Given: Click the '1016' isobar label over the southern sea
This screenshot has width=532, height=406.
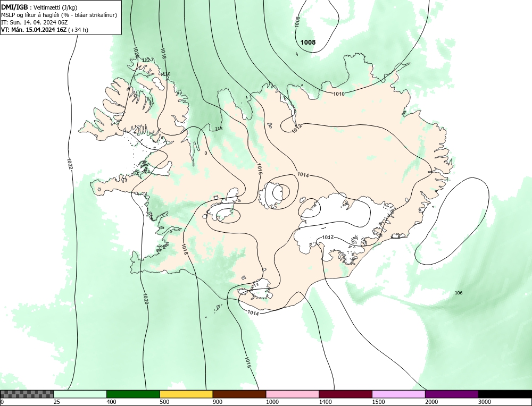Looking at the screenshot, I should tap(247, 362).
